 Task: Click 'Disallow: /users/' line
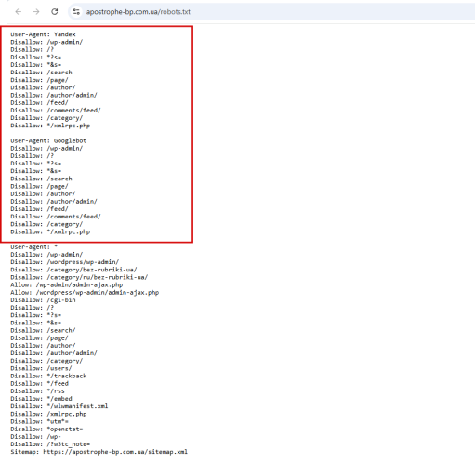41,368
